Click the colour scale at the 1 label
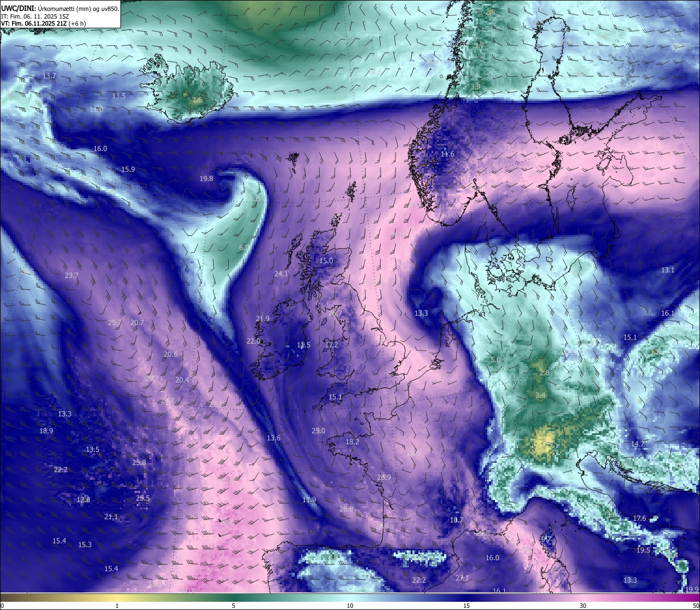The image size is (700, 610). (117, 606)
